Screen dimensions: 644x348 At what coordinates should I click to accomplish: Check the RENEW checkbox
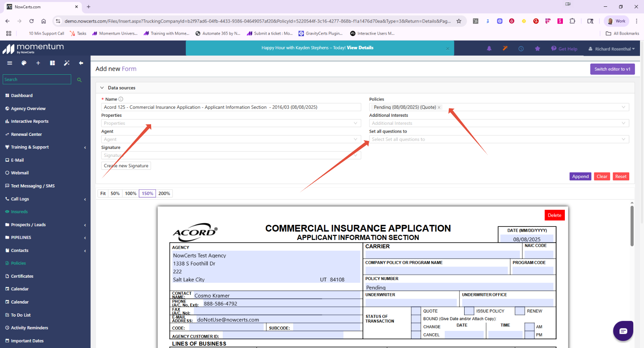coord(520,311)
